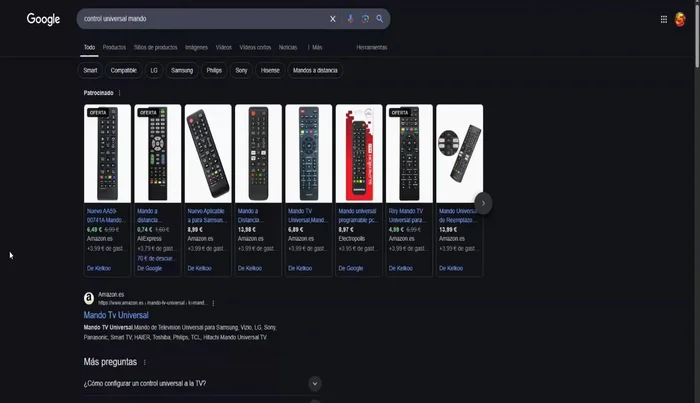Open the Nuevo AA59-00741A Mando title link
The width and height of the screenshot is (700, 403).
pyautogui.click(x=106, y=216)
